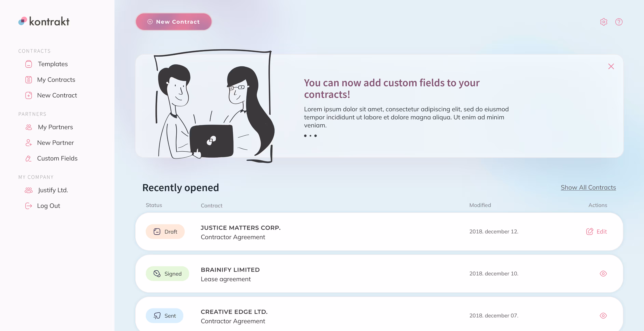The height and width of the screenshot is (331, 644).
Task: Click the Modified column header
Action: point(480,205)
